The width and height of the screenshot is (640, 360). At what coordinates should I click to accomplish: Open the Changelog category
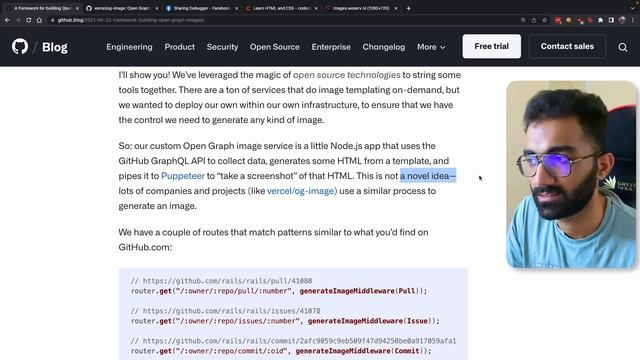(x=384, y=47)
